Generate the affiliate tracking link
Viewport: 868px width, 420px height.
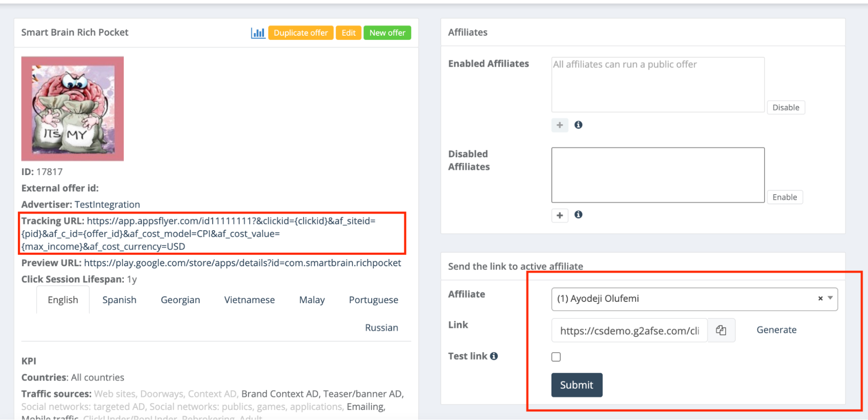point(776,330)
